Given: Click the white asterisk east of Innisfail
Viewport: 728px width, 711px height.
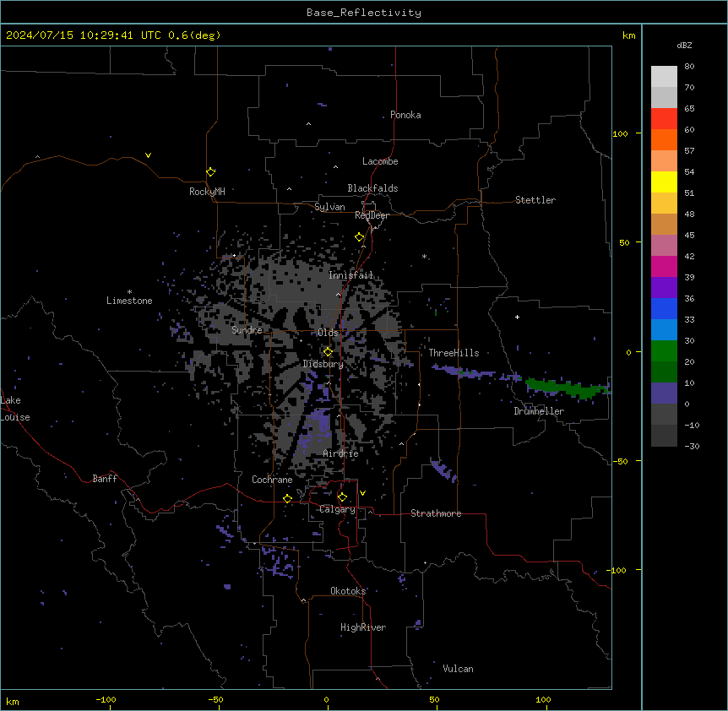Looking at the screenshot, I should click(424, 256).
